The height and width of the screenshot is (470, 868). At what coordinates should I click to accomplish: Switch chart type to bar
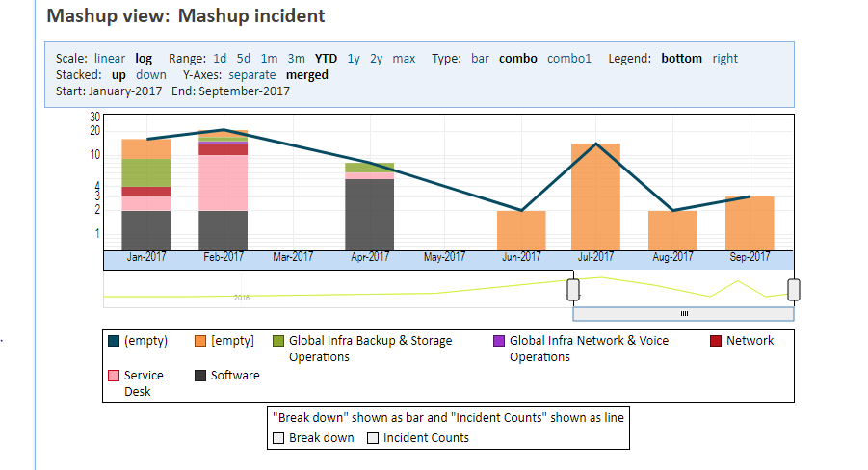click(480, 59)
